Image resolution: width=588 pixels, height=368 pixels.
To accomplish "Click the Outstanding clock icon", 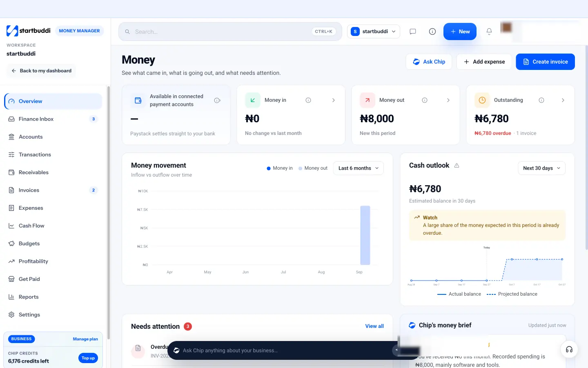I will pyautogui.click(x=482, y=100).
